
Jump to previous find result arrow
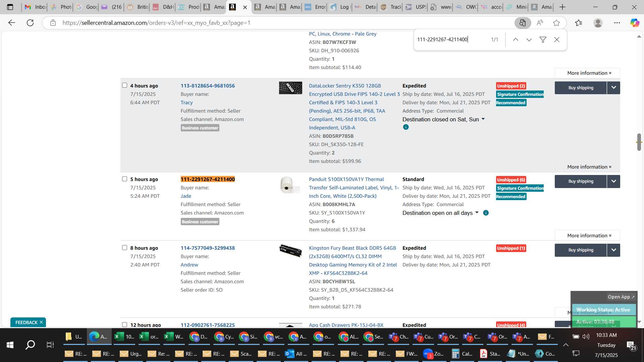516,40
